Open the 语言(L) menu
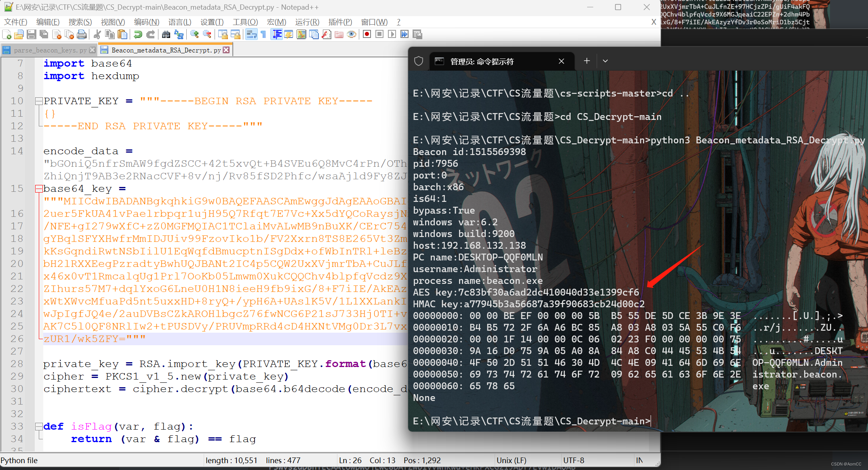 [x=180, y=22]
